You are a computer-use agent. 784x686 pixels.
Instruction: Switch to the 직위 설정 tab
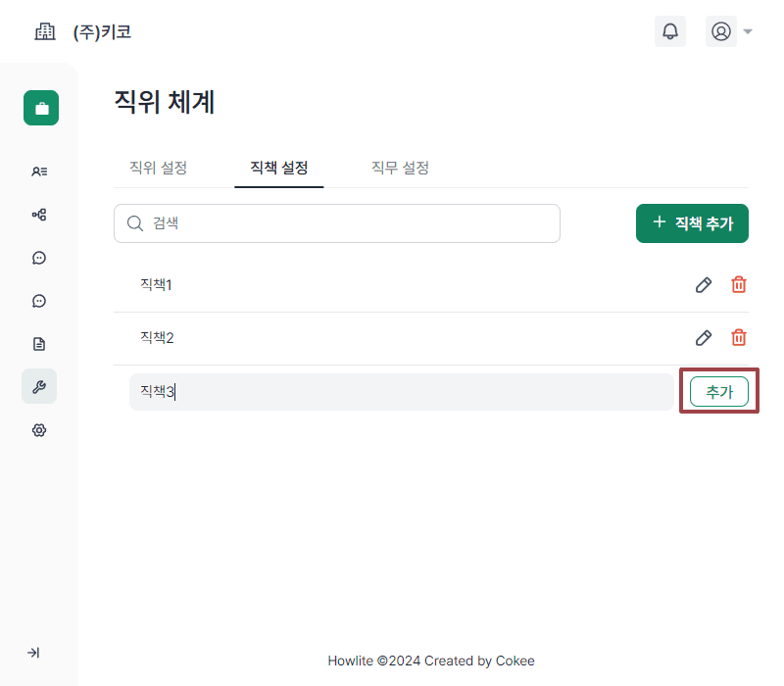point(158,168)
